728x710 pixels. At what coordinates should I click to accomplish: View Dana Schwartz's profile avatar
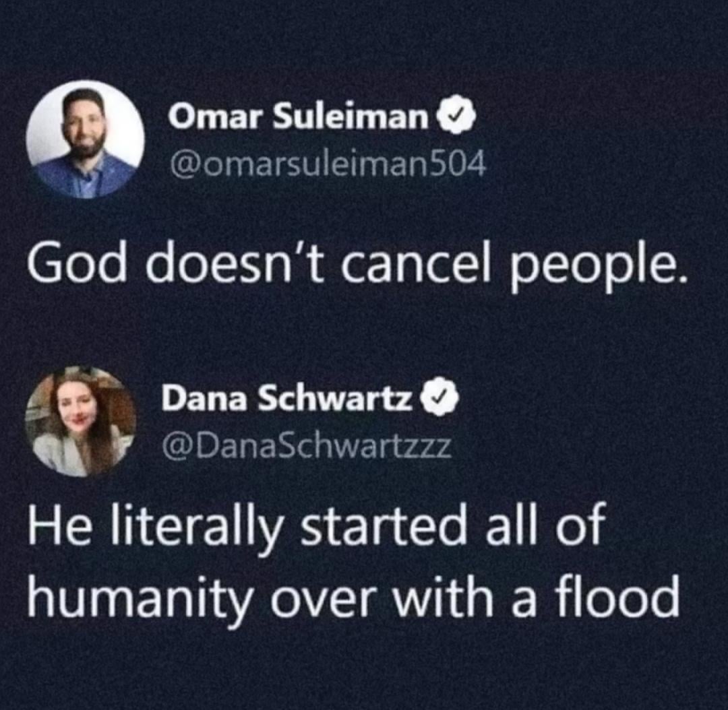click(x=81, y=422)
